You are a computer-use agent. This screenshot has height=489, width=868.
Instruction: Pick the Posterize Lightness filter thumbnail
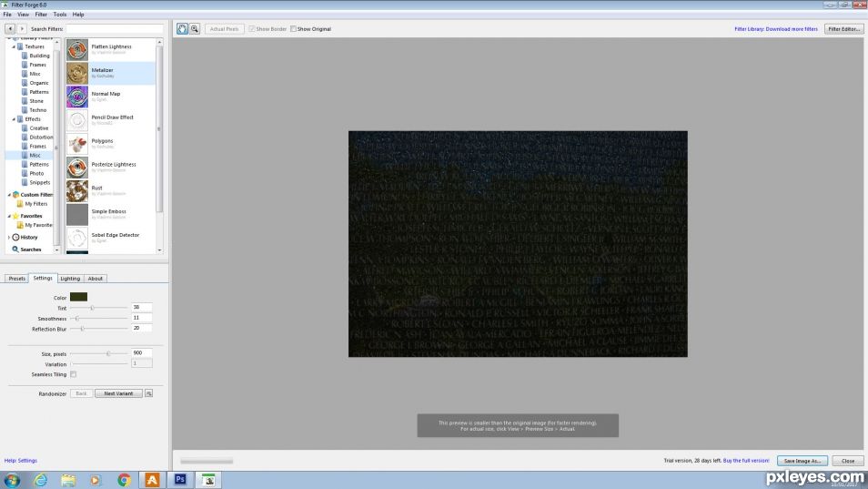pyautogui.click(x=77, y=168)
